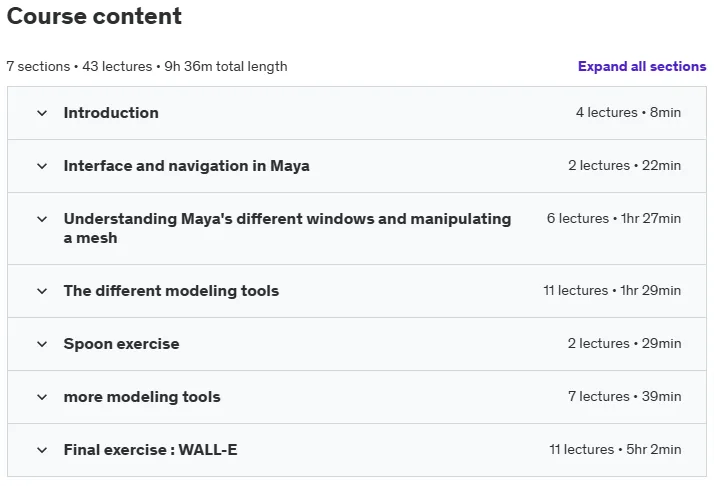Expand the more modeling tools chevron
Screen dimensions: 714x486
coord(42,397)
